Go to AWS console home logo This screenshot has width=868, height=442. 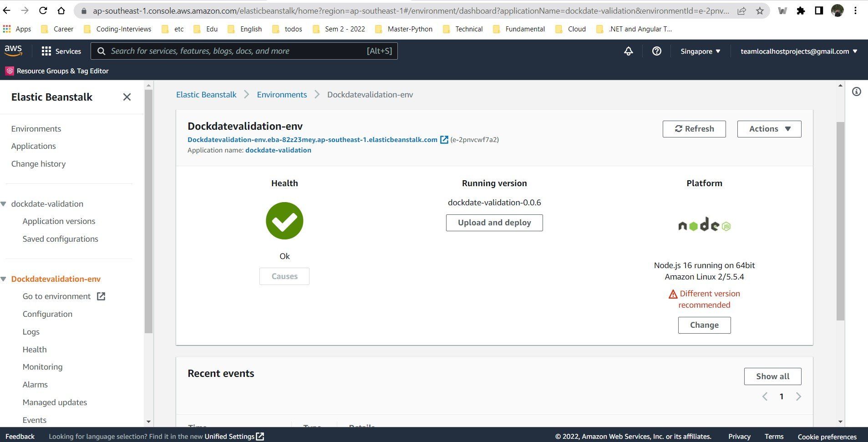tap(13, 51)
